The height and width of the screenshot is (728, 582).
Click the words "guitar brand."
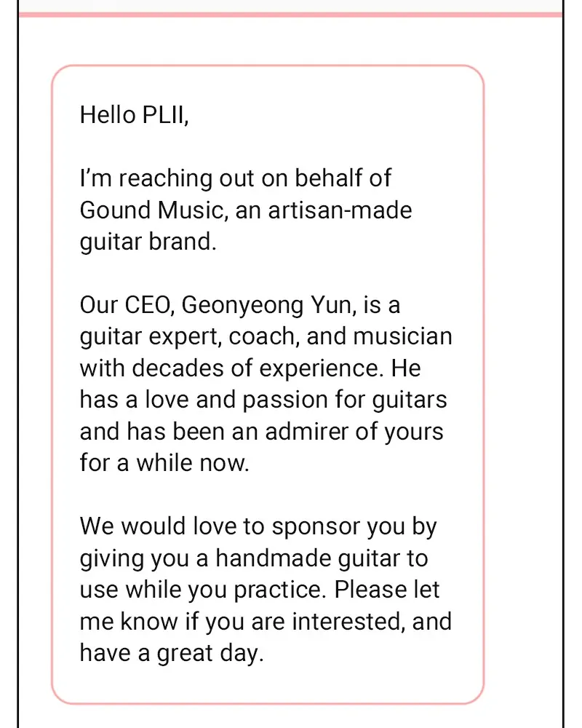click(148, 242)
